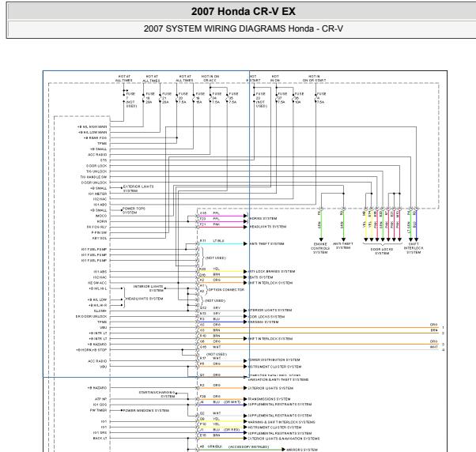Select the 'SEATS SYSTEM' destination label
The width and height of the screenshot is (476, 452).
[x=261, y=277]
